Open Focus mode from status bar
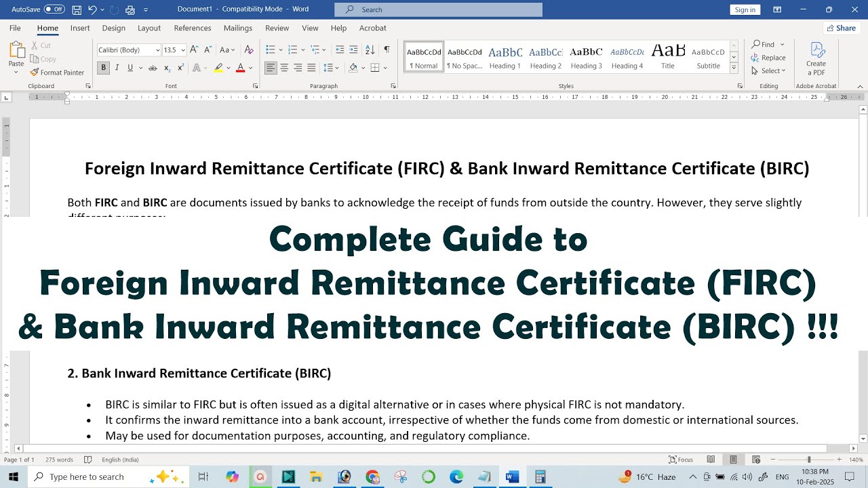The height and width of the screenshot is (488, 868). (681, 460)
